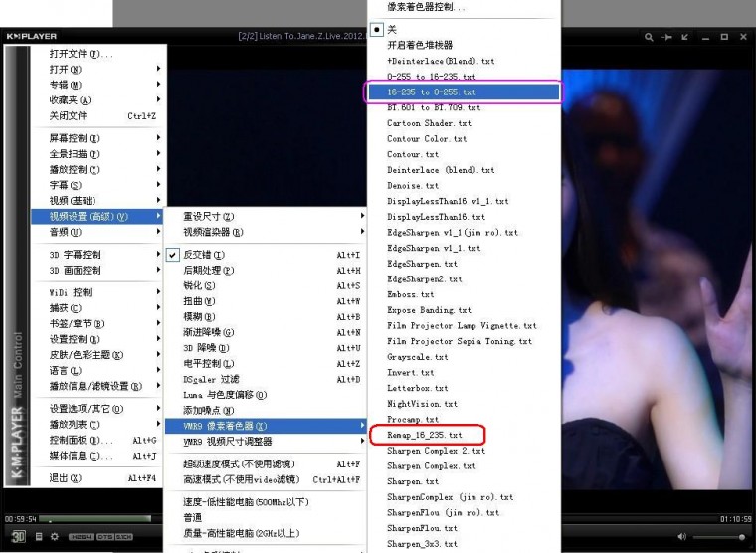Choose 模糊(B) blur option
The width and height of the screenshot is (756, 553).
[266, 316]
